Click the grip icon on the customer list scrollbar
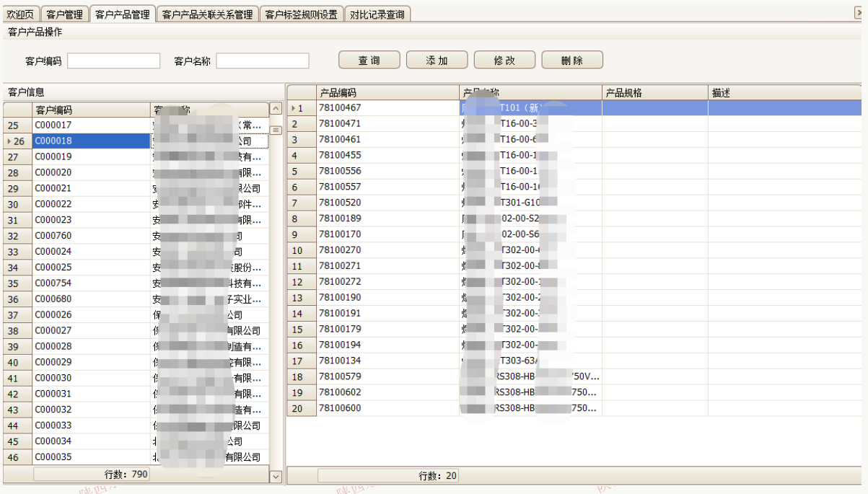 point(276,130)
